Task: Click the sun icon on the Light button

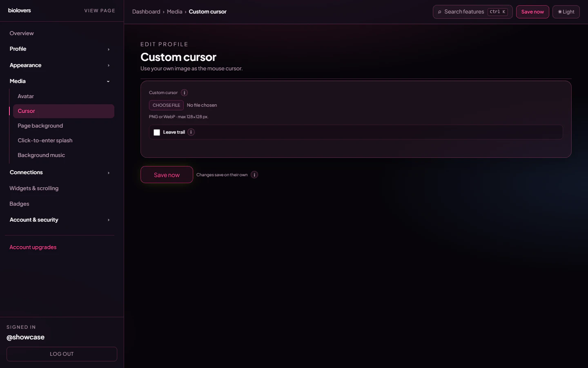Action: click(x=559, y=12)
